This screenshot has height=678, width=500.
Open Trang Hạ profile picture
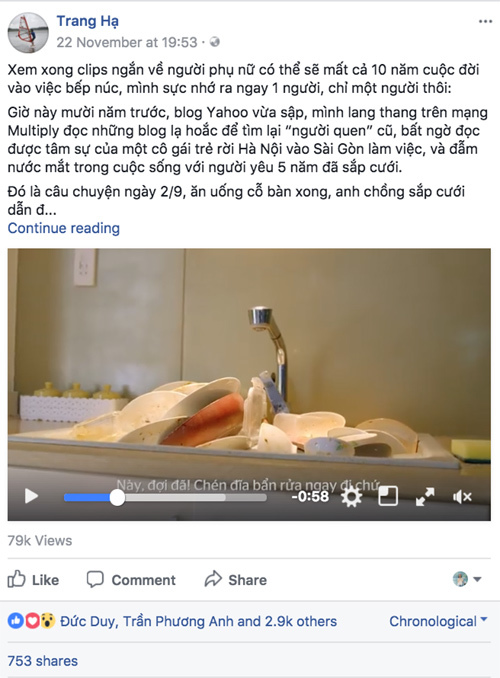(28, 32)
